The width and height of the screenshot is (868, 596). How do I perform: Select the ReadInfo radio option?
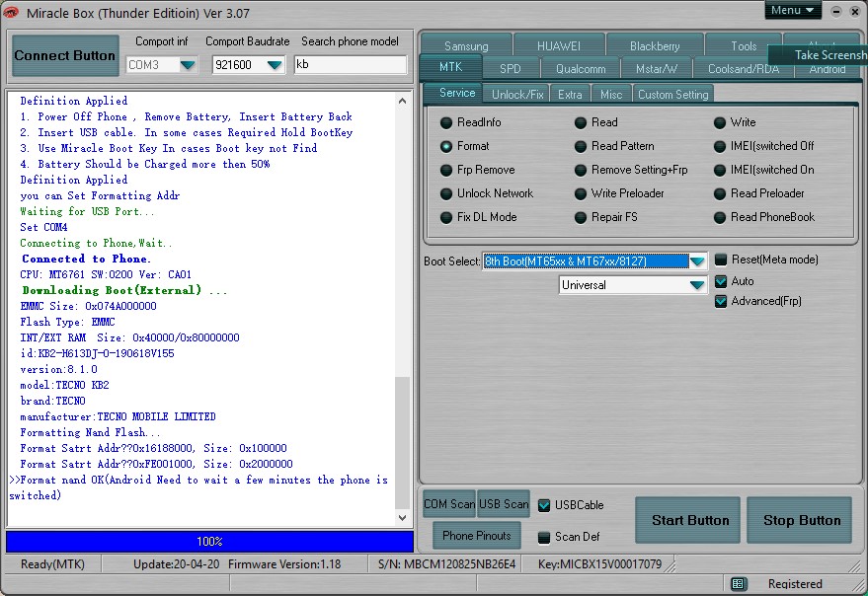pos(470,122)
